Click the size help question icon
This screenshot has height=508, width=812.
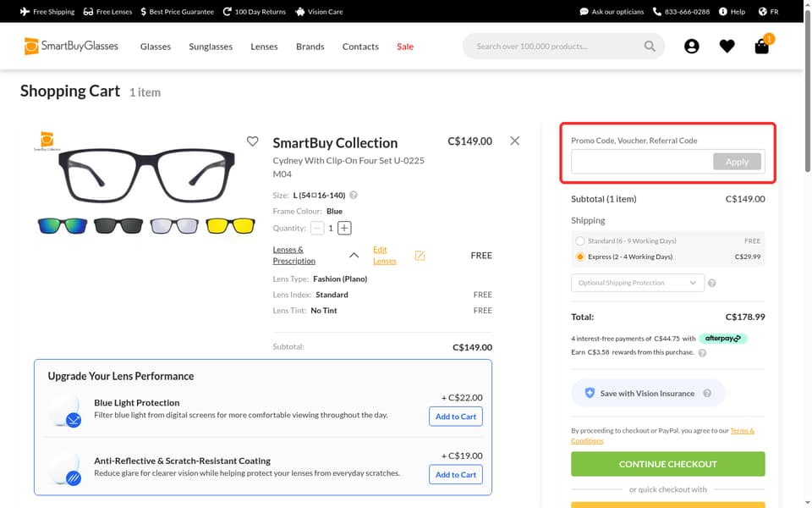click(354, 196)
